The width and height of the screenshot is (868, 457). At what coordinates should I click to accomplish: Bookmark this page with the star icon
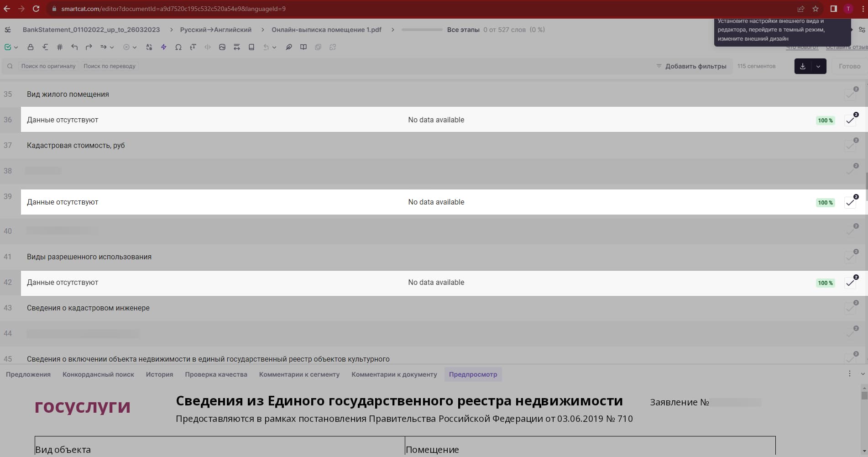[816, 9]
